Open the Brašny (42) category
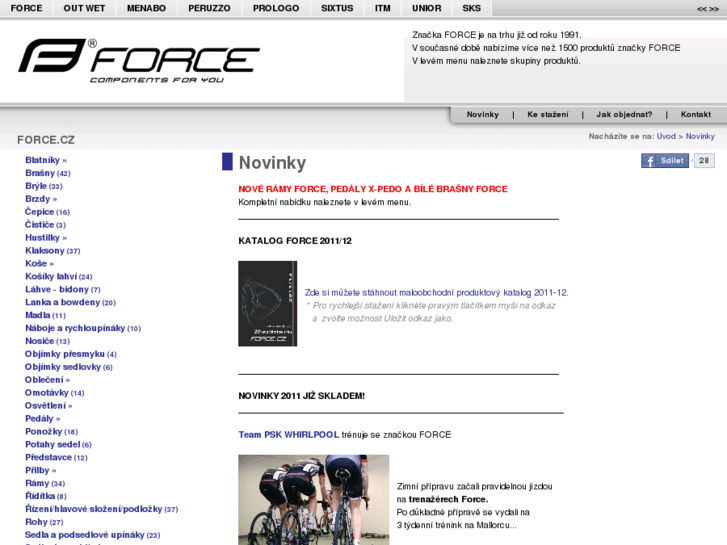Image resolution: width=727 pixels, height=545 pixels. click(x=48, y=173)
